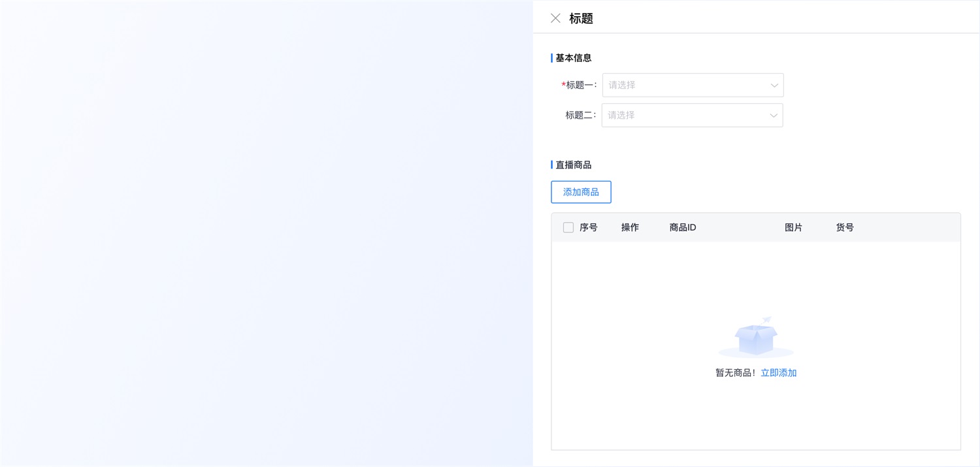Toggle the select-all checkbox in product table
Image resolution: width=980 pixels, height=467 pixels.
pos(568,227)
